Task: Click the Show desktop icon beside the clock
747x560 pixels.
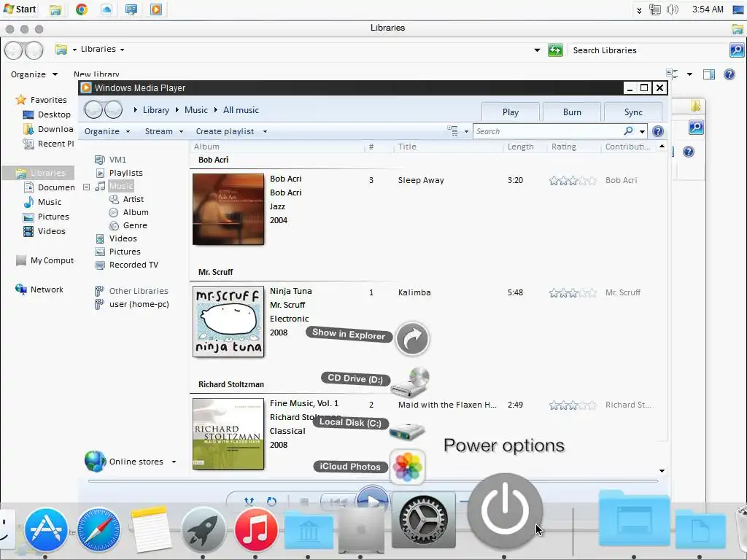Action: [x=738, y=9]
